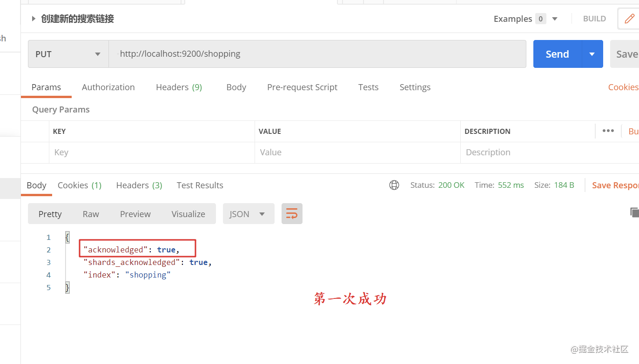The image size is (639, 364).
Task: Click the blue Send button
Action: pos(557,54)
